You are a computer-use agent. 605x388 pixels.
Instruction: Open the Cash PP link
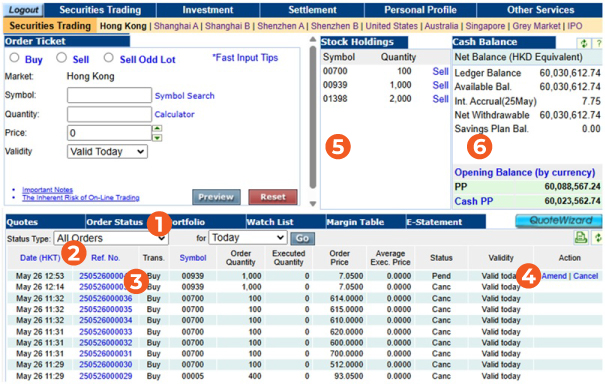click(x=473, y=201)
